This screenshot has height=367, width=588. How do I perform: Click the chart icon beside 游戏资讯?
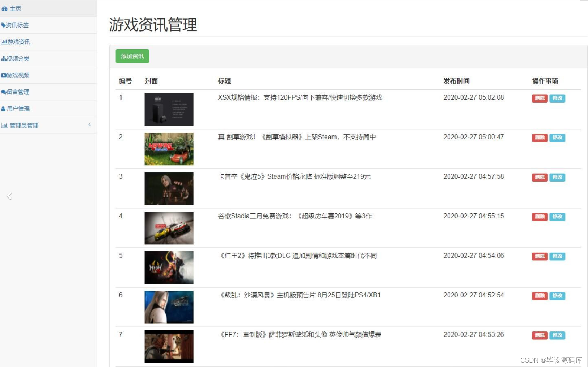[3, 42]
